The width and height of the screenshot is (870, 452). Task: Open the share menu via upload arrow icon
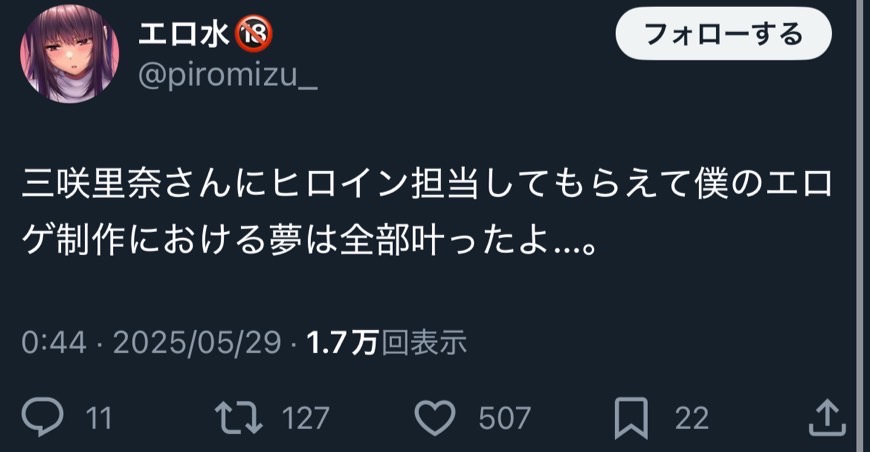(827, 417)
